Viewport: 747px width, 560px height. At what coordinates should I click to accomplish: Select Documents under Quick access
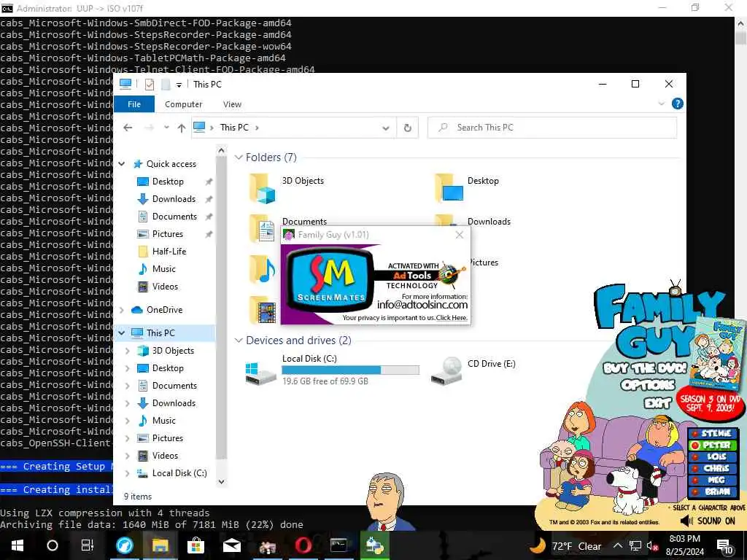174,216
